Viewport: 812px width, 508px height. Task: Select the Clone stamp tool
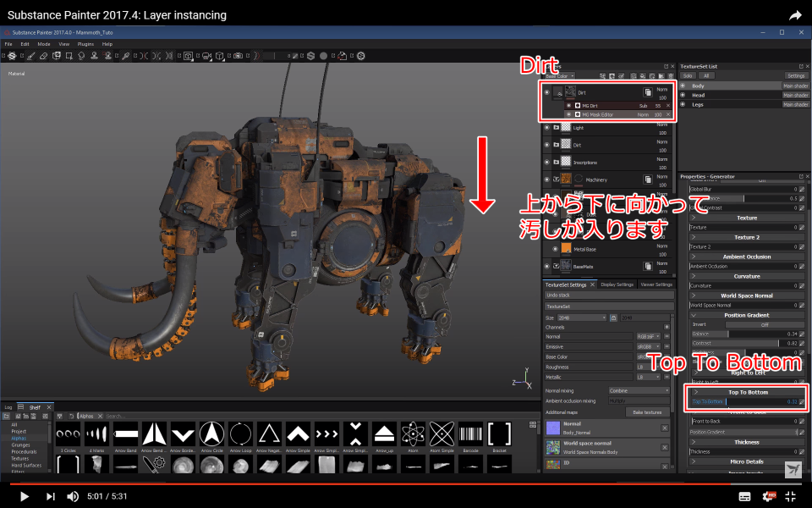click(94, 56)
